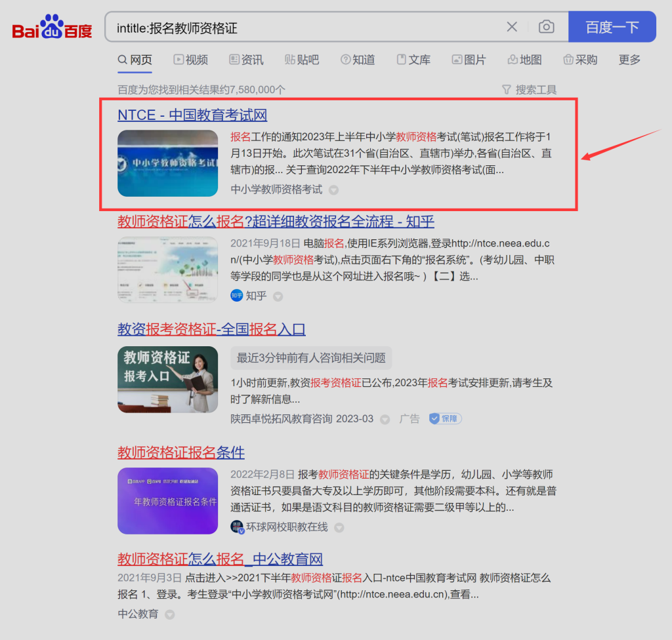Select the 网页 tab

[x=135, y=60]
